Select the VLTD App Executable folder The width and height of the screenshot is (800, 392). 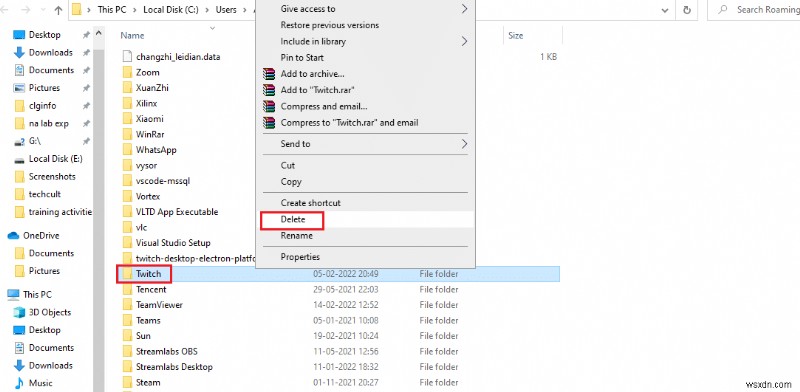(177, 212)
